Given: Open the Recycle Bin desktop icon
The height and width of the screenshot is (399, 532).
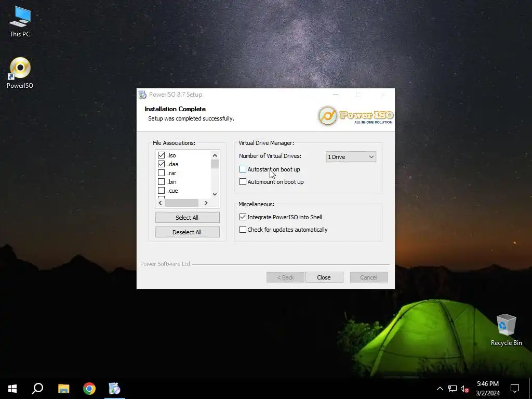Looking at the screenshot, I should point(506,330).
